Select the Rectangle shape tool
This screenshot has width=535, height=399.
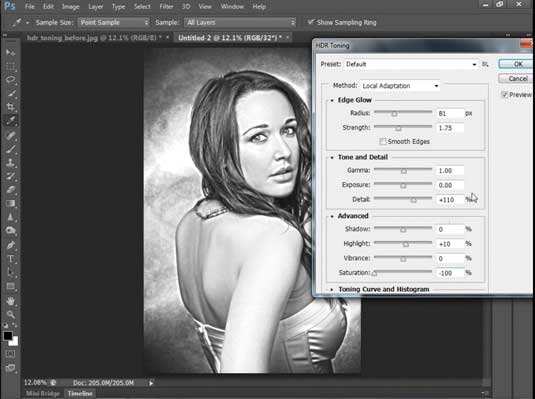10,286
